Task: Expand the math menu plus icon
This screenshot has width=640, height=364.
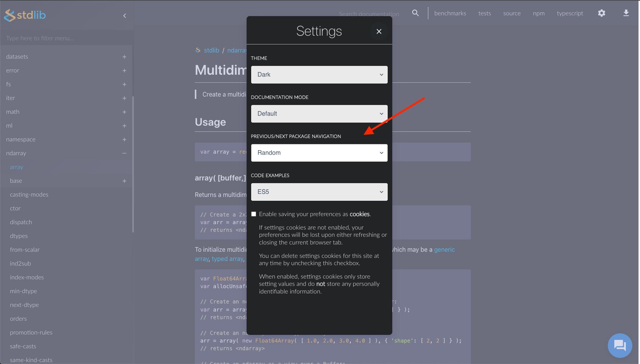Action: click(x=124, y=112)
